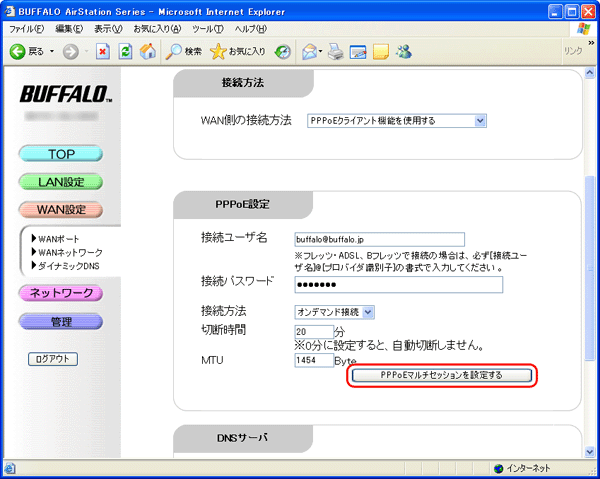The image size is (600, 479).
Task: Click the yellow Discuss note icon
Action: point(381,52)
